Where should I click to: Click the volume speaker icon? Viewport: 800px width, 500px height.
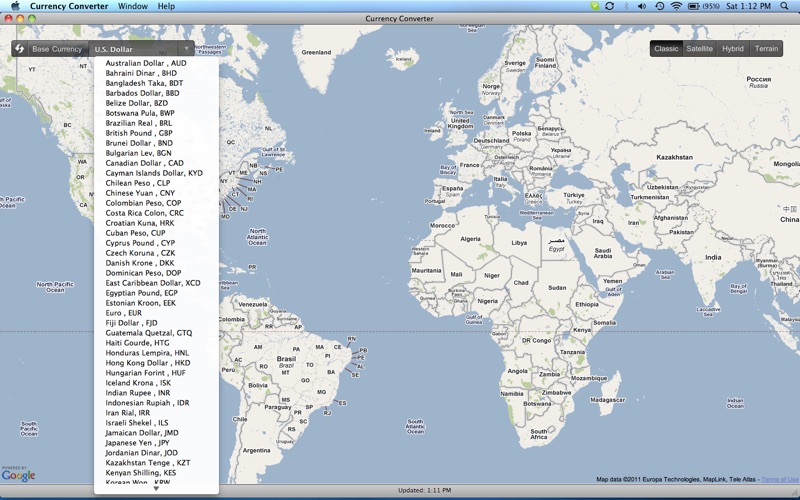pyautogui.click(x=642, y=6)
